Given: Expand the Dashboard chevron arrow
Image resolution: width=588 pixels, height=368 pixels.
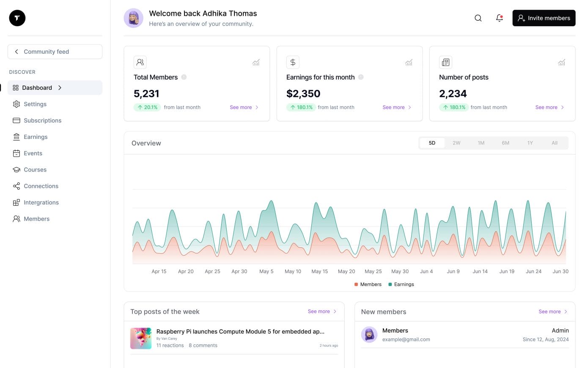Looking at the screenshot, I should pos(60,88).
